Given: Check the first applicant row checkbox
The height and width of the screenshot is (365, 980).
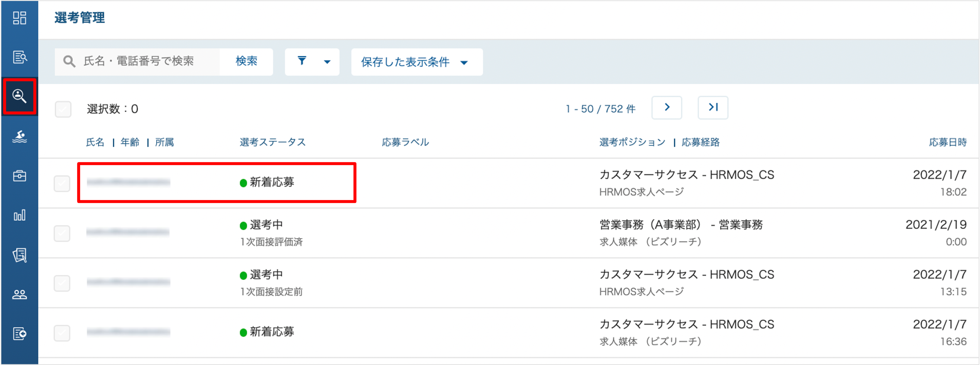Looking at the screenshot, I should tap(62, 183).
